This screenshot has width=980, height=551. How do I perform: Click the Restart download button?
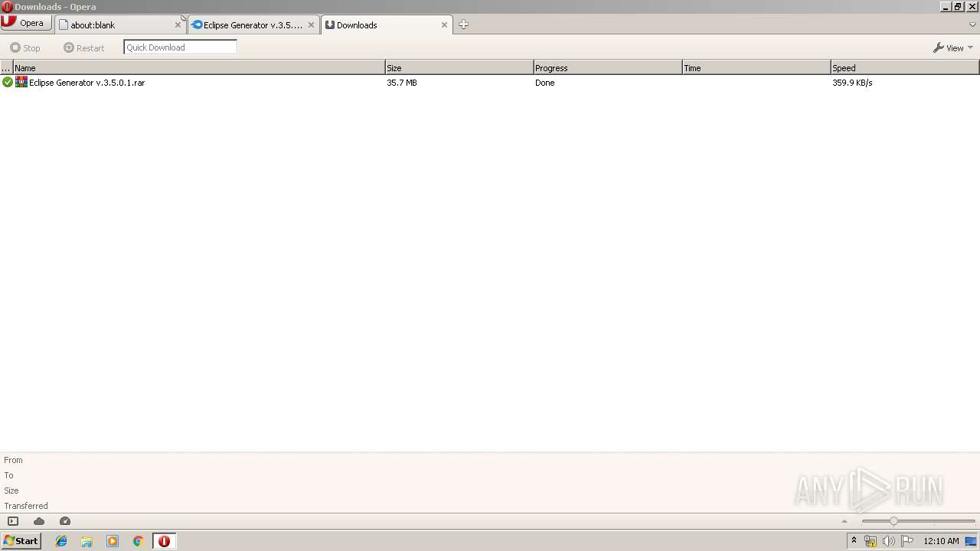point(84,47)
